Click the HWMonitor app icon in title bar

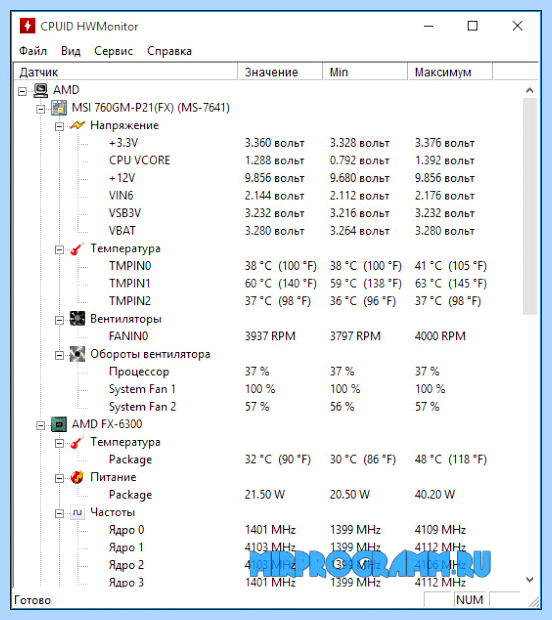(27, 26)
